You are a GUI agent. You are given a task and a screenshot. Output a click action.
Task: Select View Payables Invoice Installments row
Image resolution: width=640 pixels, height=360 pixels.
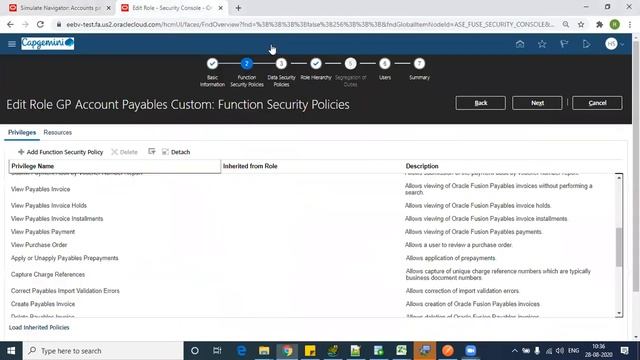[x=312, y=219]
